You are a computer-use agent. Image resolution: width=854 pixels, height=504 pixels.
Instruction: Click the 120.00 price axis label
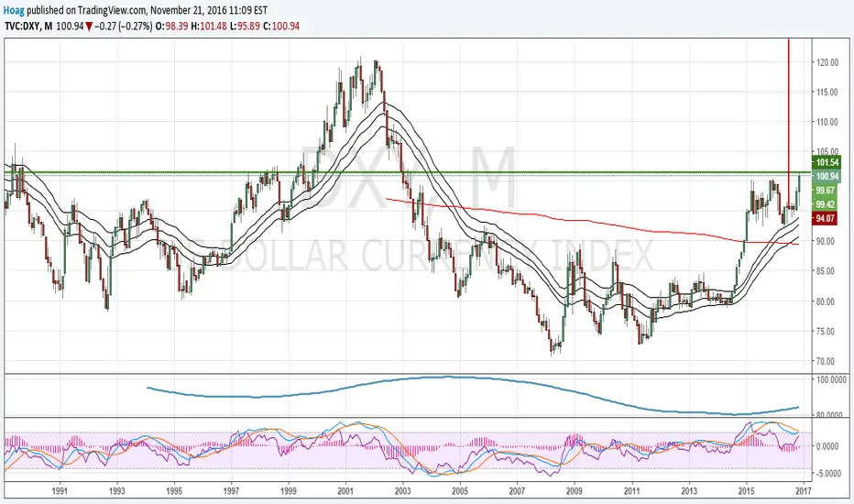point(827,62)
